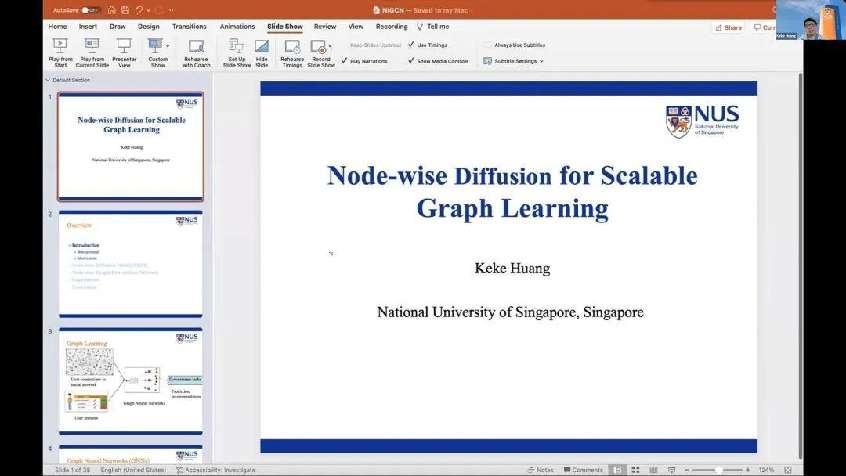Click the zoom in plus icon
This screenshot has height=476, width=846.
[748, 470]
